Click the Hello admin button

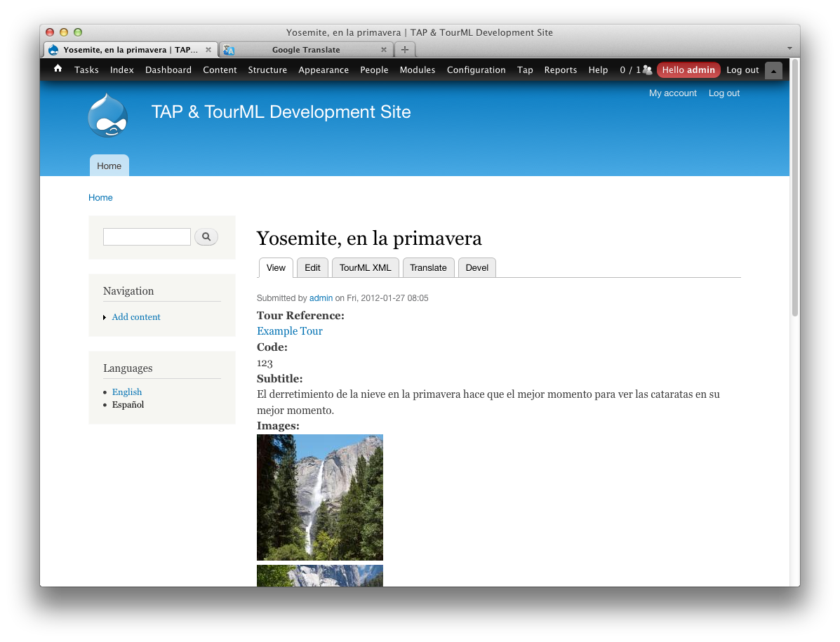pyautogui.click(x=688, y=70)
